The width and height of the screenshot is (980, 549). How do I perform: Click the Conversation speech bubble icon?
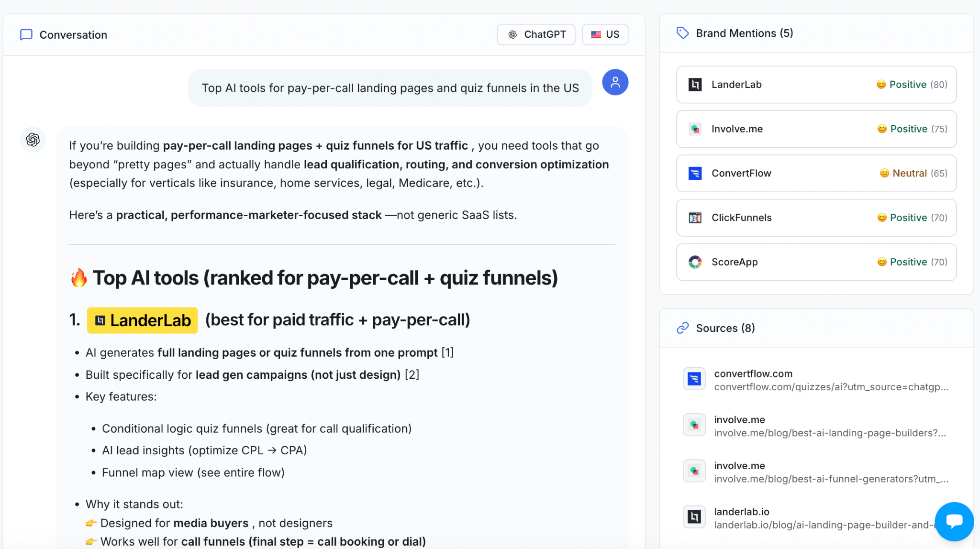pos(26,35)
